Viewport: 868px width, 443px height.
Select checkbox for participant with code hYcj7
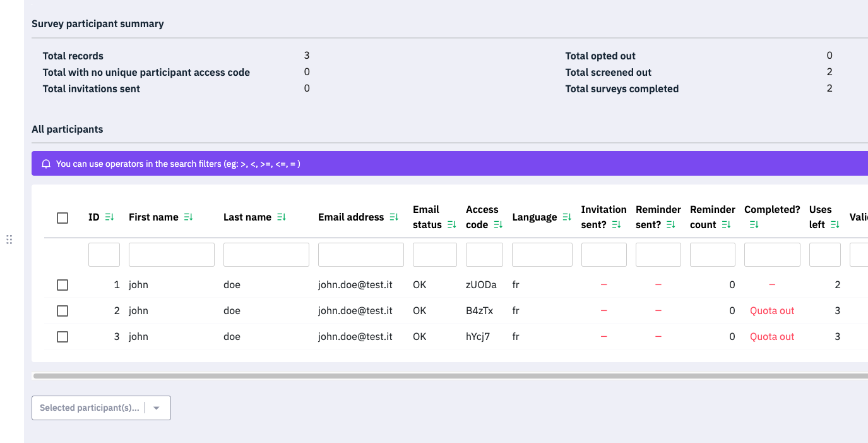click(x=62, y=337)
